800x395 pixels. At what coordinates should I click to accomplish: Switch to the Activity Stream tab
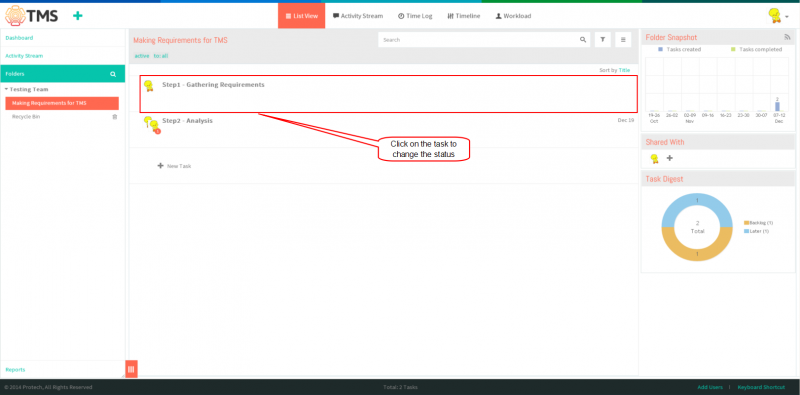tap(358, 16)
